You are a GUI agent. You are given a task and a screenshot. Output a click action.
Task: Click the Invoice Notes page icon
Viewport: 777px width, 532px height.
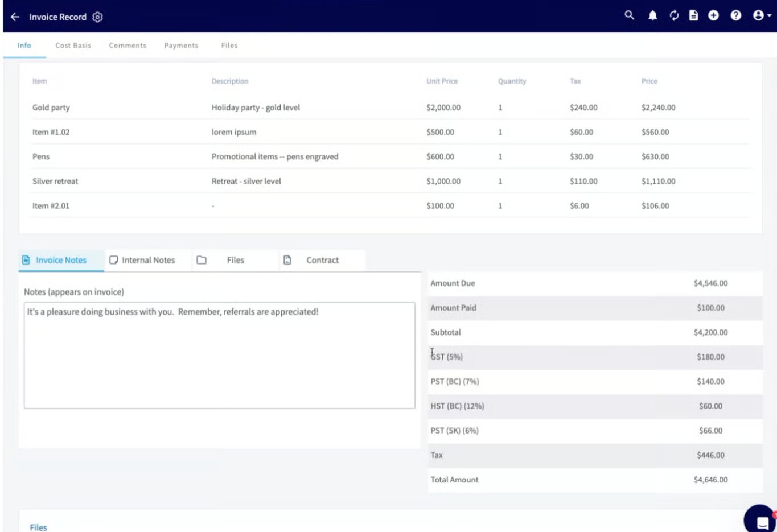tap(26, 260)
